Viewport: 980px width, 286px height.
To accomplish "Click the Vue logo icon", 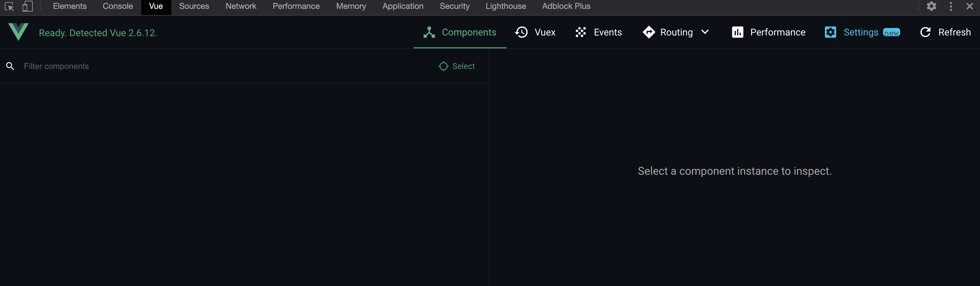I will (x=18, y=32).
